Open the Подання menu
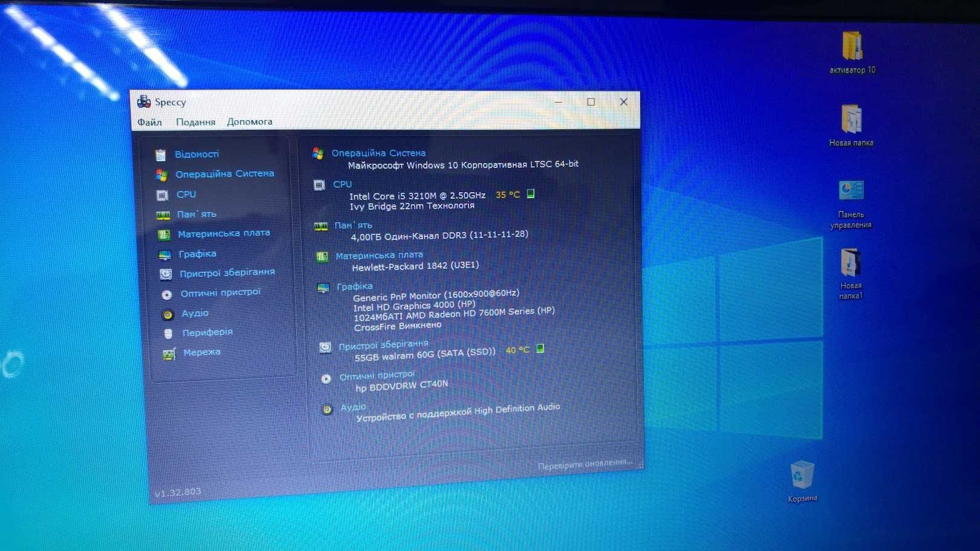 [195, 122]
